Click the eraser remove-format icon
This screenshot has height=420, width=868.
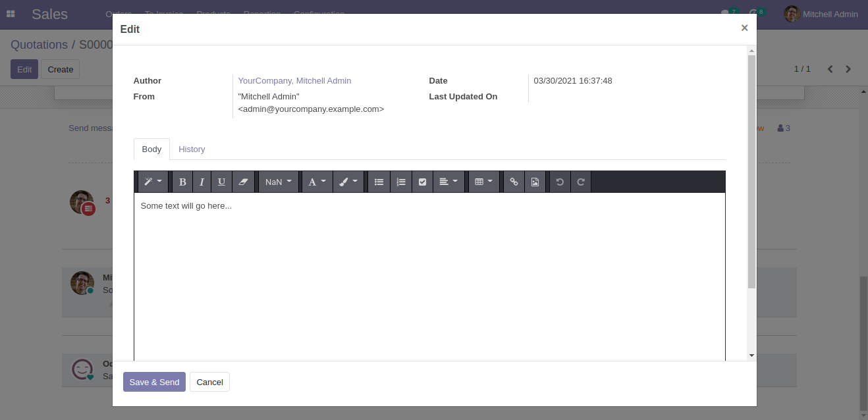point(243,182)
